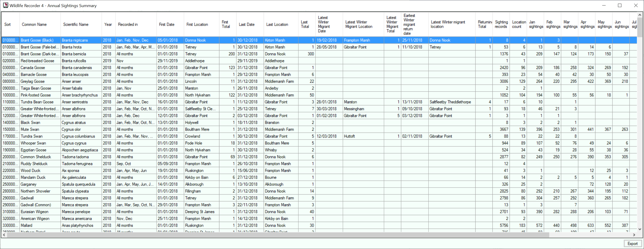This screenshot has width=644, height=249.
Task: Select the Canada Goose row
Action: [x=319, y=68]
